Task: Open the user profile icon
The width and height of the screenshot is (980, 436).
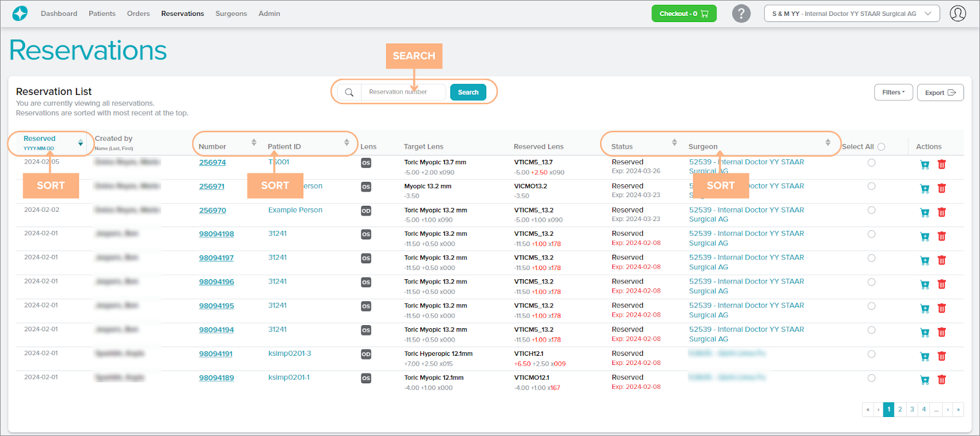Action: pyautogui.click(x=957, y=13)
